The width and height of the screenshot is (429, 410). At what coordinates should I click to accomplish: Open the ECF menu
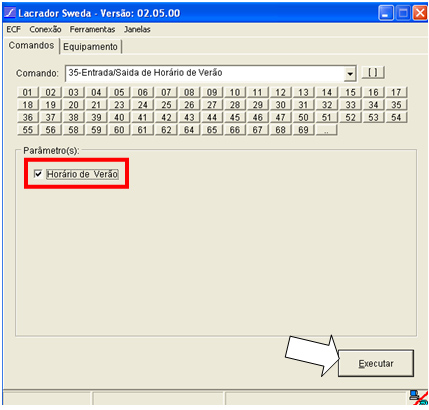click(x=14, y=29)
